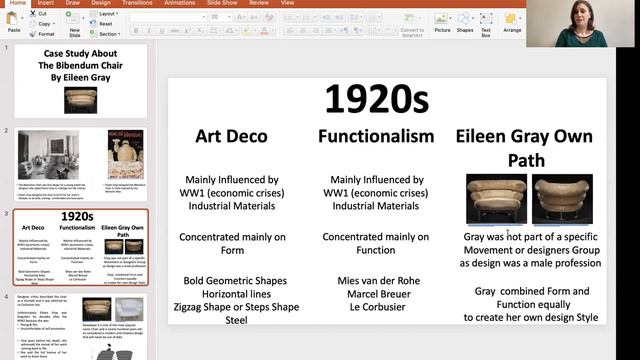Select the Format painter icon
Screen dimensions: 640x360
(x=33, y=34)
